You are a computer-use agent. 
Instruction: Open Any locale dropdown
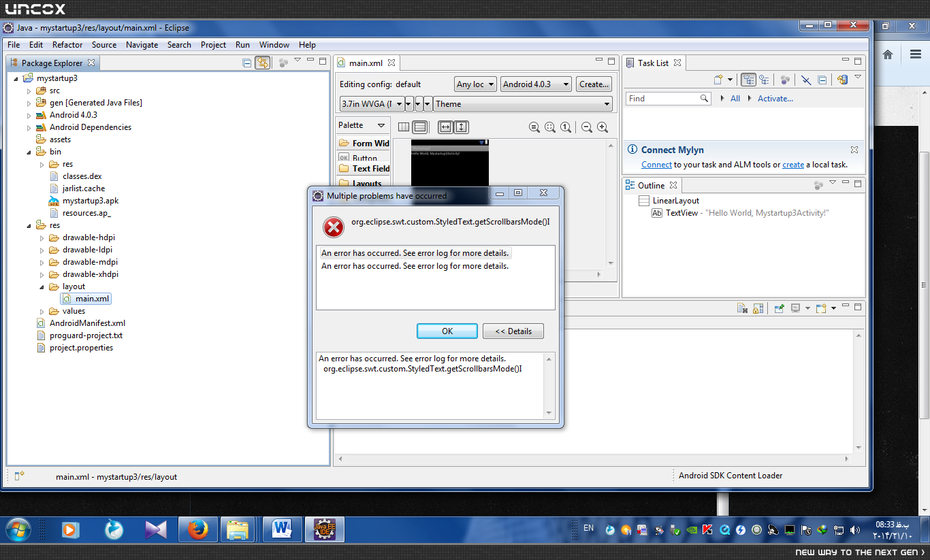click(475, 84)
